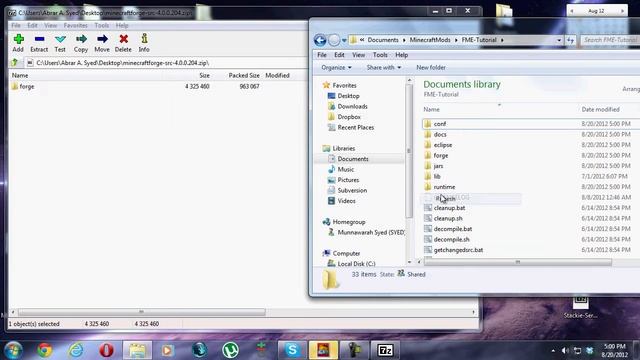640x360 pixels.
Task: Open Edit menu in Explorer window
Action: tap(339, 55)
